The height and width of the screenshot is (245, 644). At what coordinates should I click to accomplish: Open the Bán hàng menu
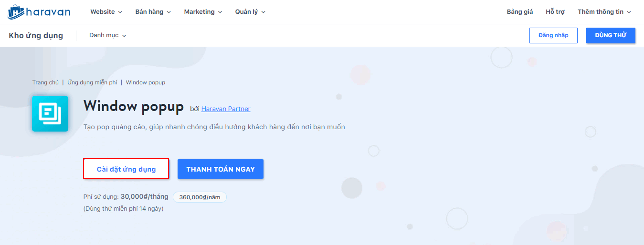pyautogui.click(x=153, y=12)
